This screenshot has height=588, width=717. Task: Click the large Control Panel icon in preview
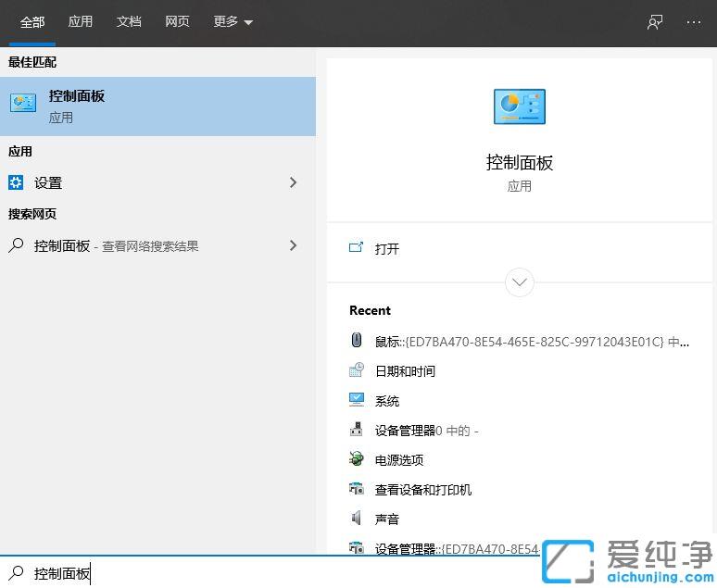[519, 107]
